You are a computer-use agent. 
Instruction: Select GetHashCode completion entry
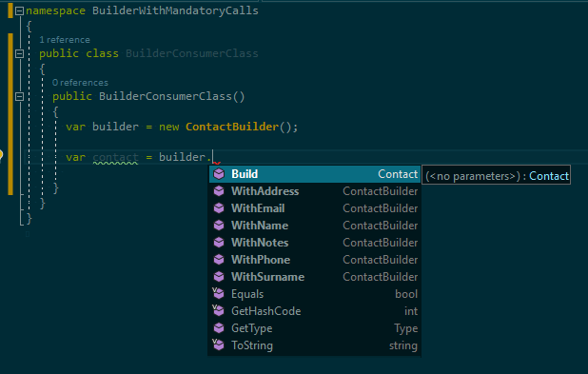pyautogui.click(x=315, y=311)
